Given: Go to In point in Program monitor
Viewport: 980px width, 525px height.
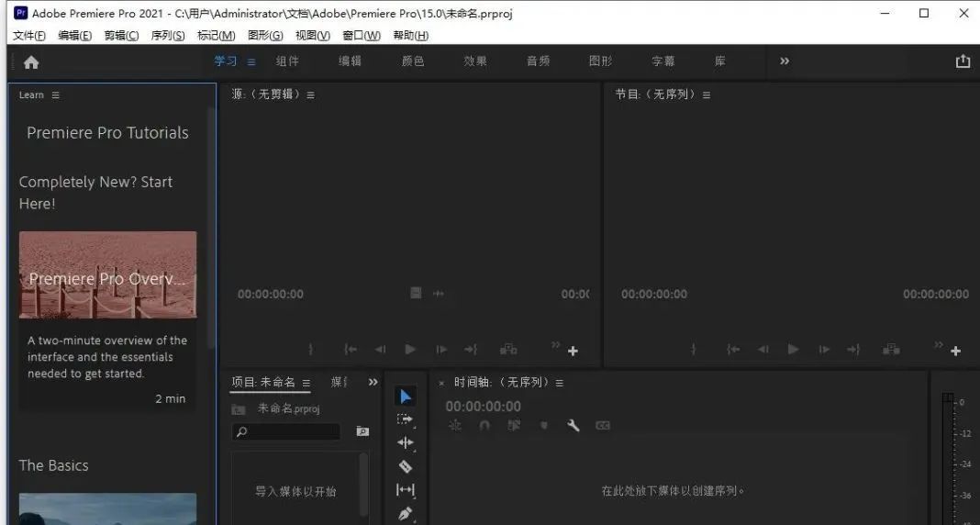Looking at the screenshot, I should coord(733,350).
